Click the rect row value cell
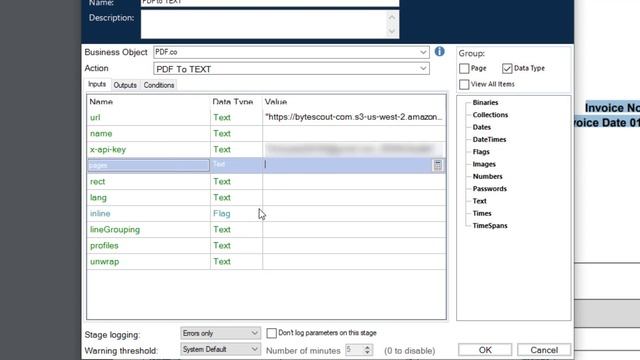 [354, 181]
